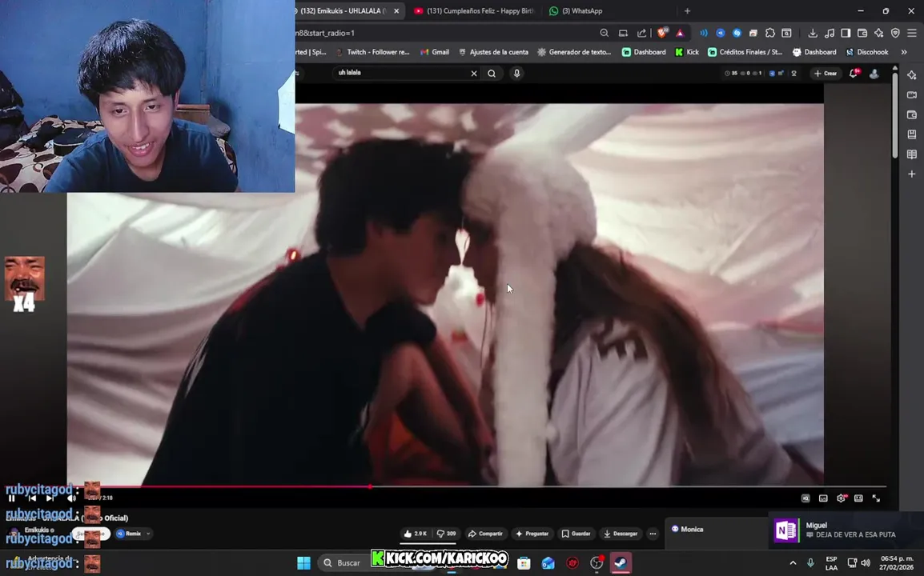The height and width of the screenshot is (576, 924).
Task: Open a new browser tab
Action: pyautogui.click(x=687, y=10)
